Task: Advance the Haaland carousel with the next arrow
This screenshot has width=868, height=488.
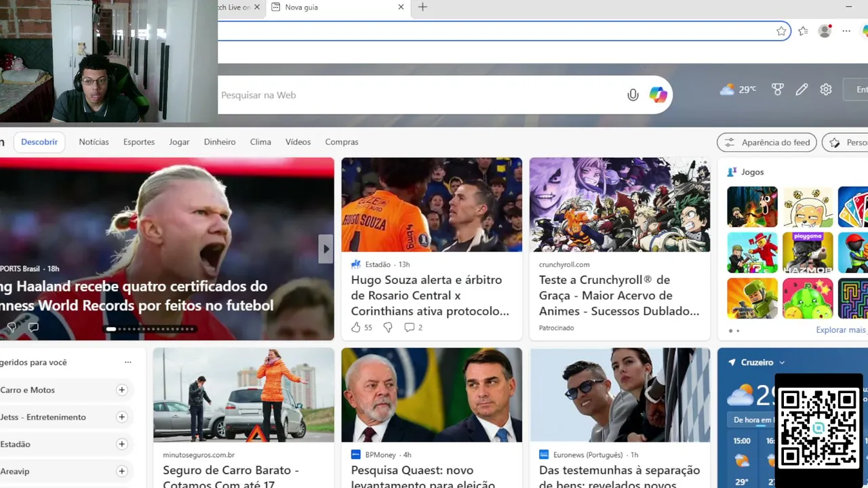Action: (x=326, y=249)
